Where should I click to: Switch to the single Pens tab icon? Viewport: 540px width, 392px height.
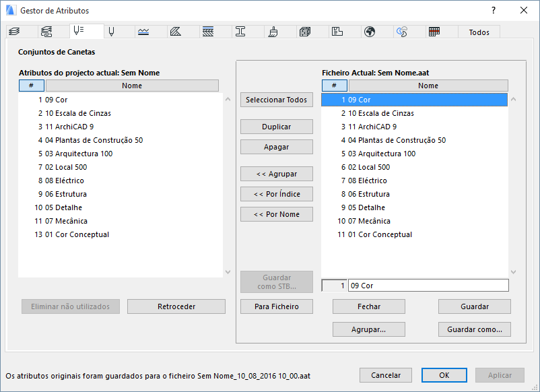(x=111, y=32)
